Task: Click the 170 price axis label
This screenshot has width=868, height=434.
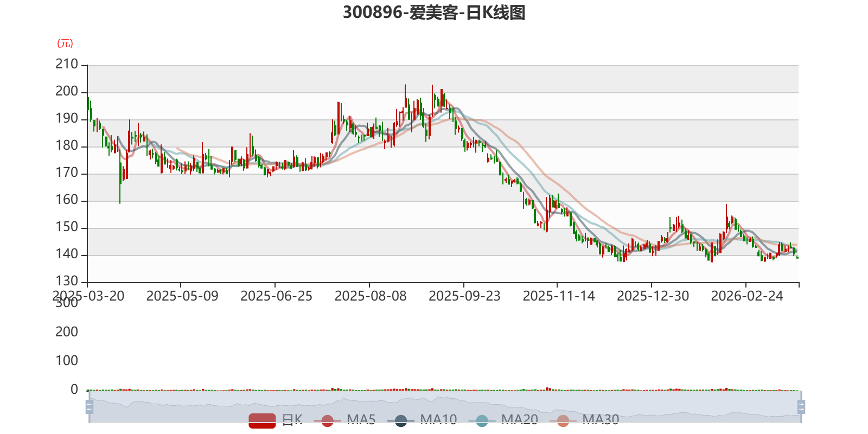Action: tap(67, 173)
